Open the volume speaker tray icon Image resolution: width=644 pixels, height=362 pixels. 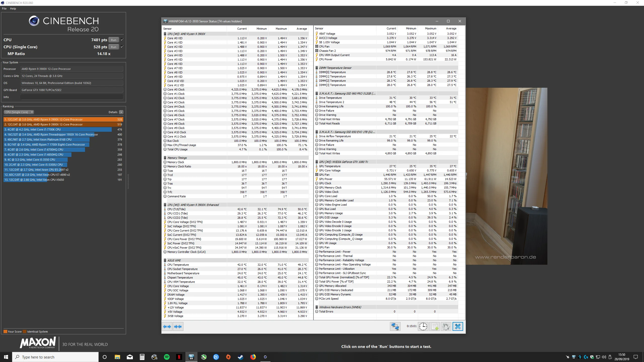[604, 357]
